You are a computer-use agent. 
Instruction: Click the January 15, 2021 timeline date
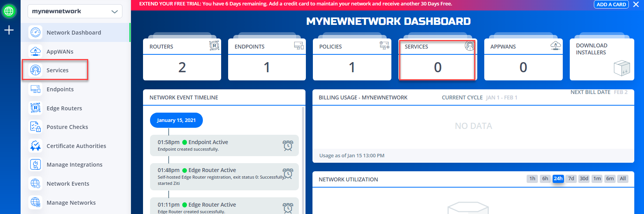(176, 120)
